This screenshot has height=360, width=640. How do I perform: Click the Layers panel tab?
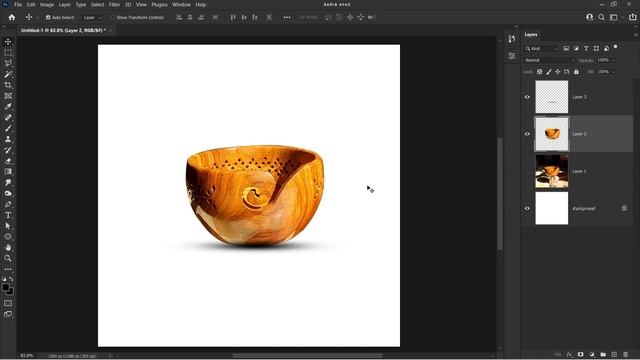(531, 35)
